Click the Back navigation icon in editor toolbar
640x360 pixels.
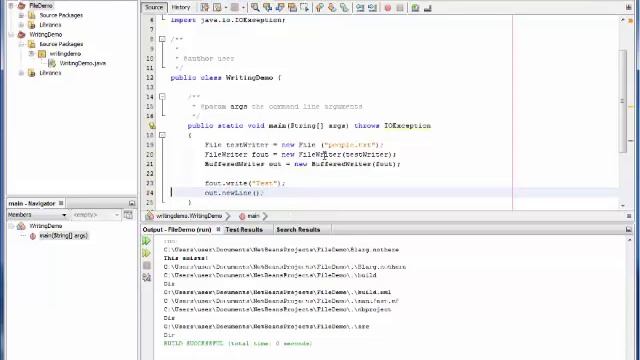coord(217,7)
